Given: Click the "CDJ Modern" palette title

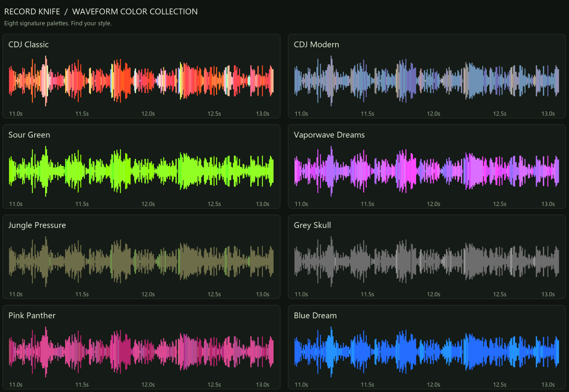Looking at the screenshot, I should (x=317, y=44).
